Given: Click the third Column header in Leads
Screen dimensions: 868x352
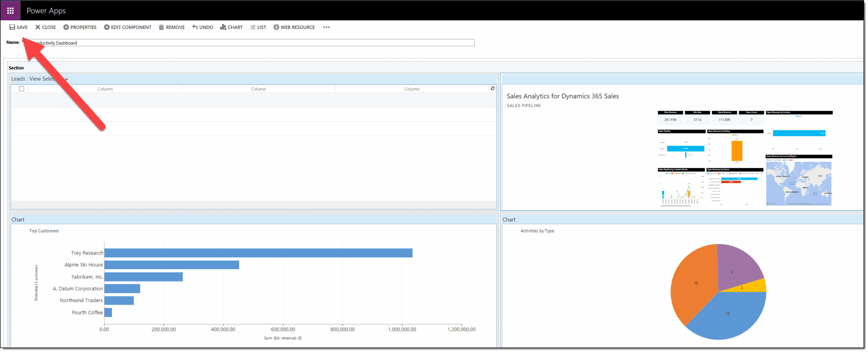Looking at the screenshot, I should click(412, 89).
